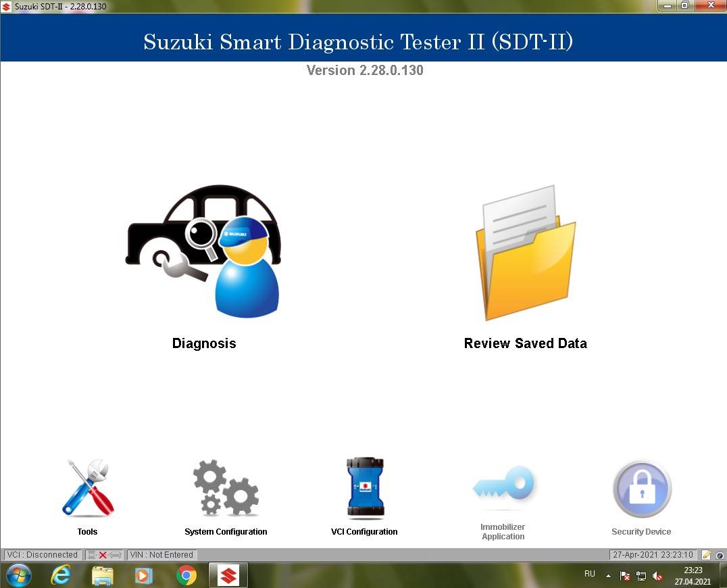Click the status bar date and time
Screen dimensions: 727x588
click(653, 555)
